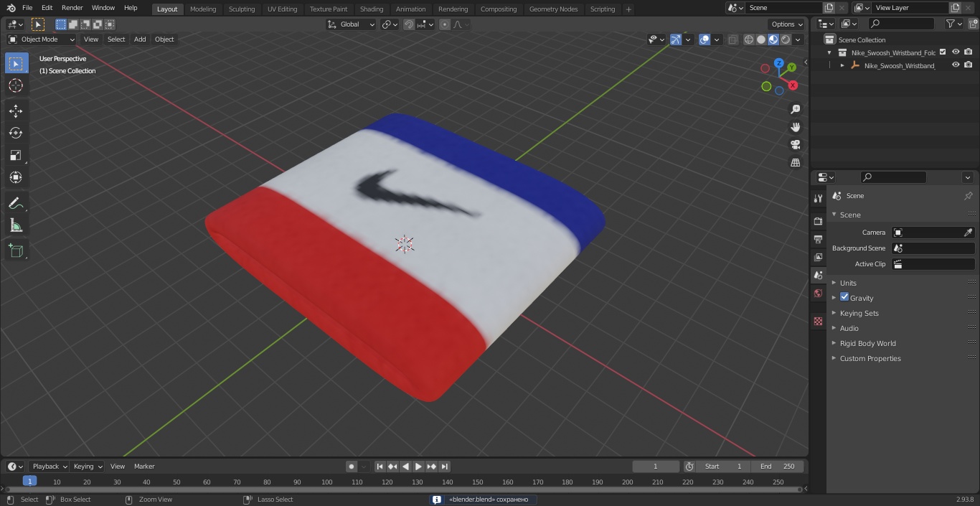Image resolution: width=980 pixels, height=506 pixels.
Task: Open the Texture properties tab
Action: (x=818, y=321)
